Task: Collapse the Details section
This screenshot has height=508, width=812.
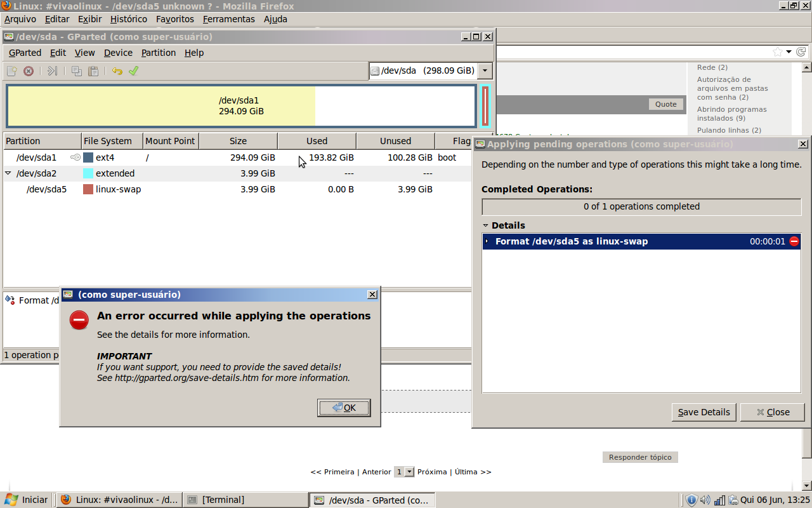Action: pyautogui.click(x=486, y=225)
